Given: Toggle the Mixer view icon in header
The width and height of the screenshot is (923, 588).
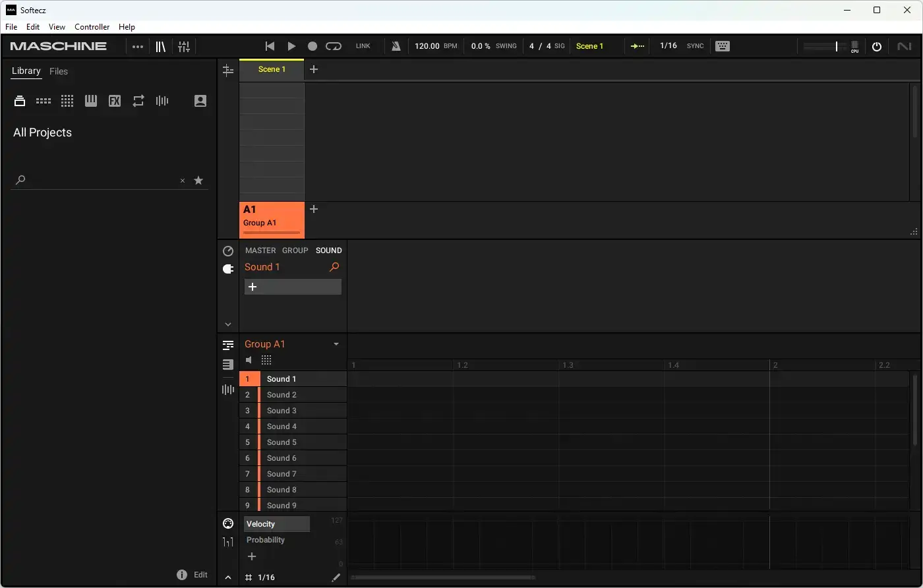Looking at the screenshot, I should point(184,46).
